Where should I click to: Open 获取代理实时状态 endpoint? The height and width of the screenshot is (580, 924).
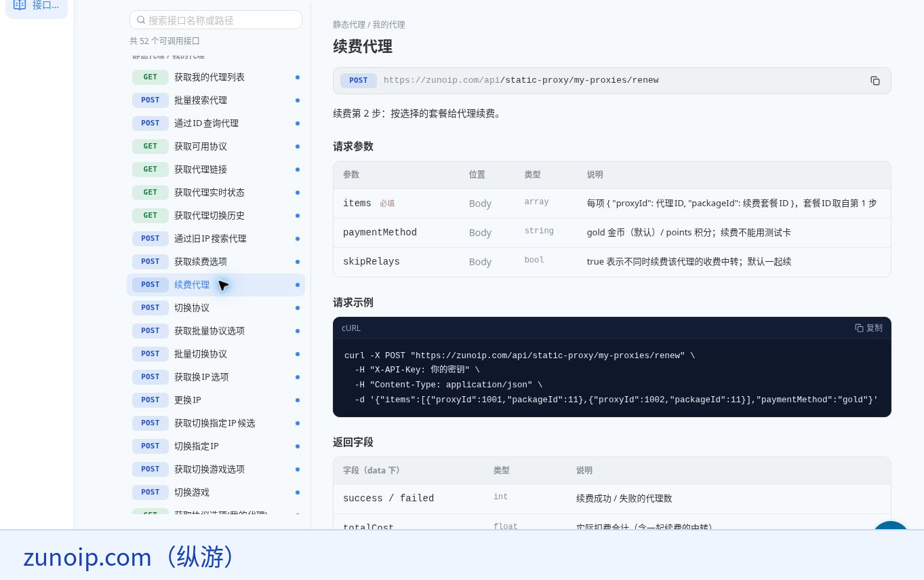coord(216,193)
